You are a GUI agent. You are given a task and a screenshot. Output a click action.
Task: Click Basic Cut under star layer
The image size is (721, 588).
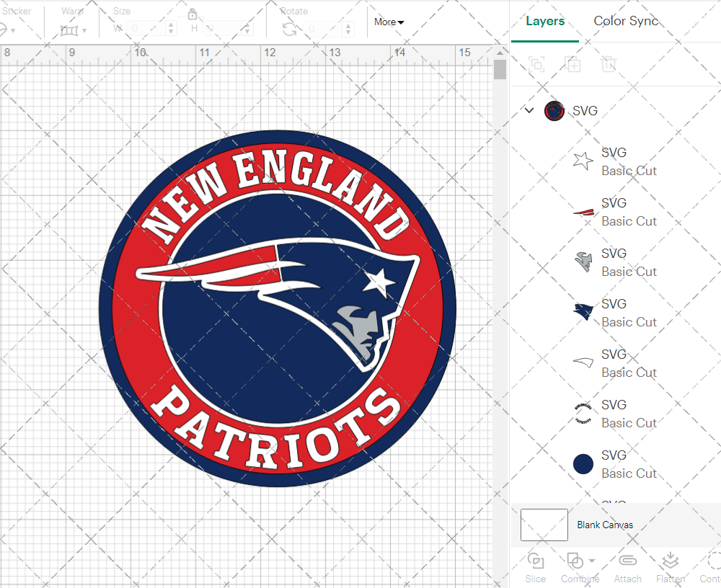629,171
